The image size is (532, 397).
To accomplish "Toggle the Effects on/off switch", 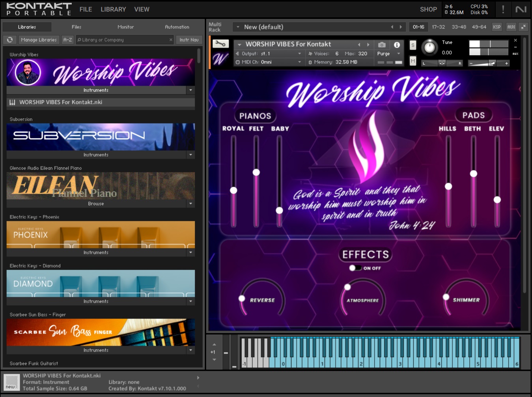I will [355, 268].
